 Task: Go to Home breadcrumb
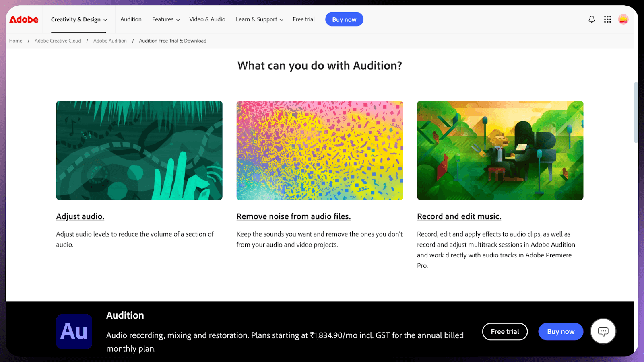(16, 41)
